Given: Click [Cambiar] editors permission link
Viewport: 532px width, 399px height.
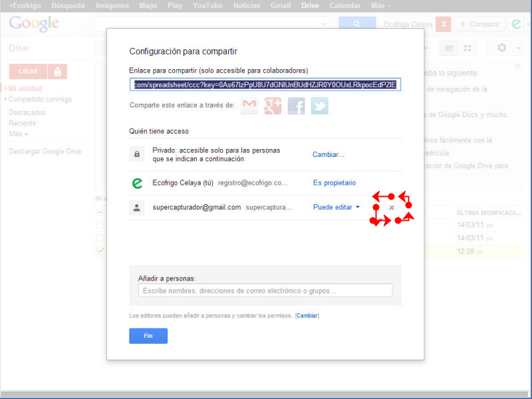Looking at the screenshot, I should [307, 315].
